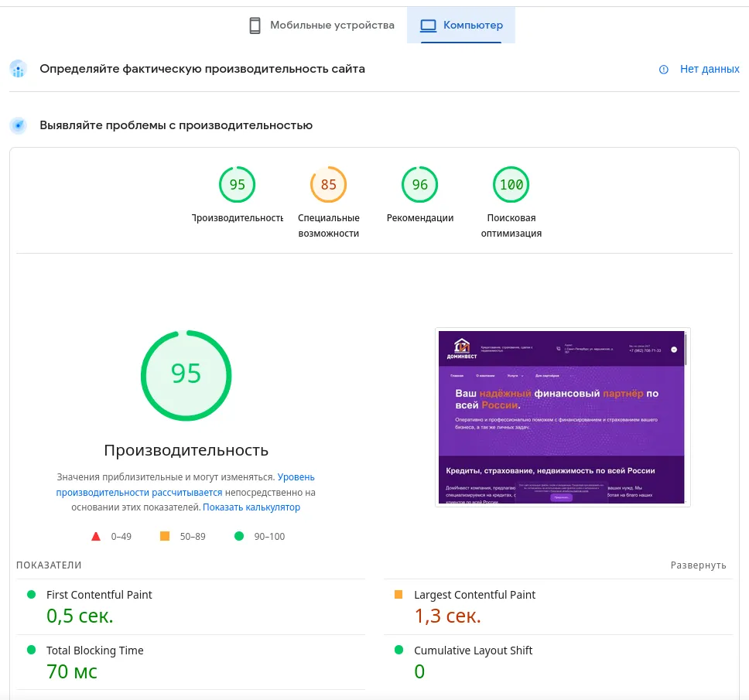The height and width of the screenshot is (700, 749).
Task: Click the ПОКАЗАТЕЛИ section heading
Action: [x=49, y=565]
